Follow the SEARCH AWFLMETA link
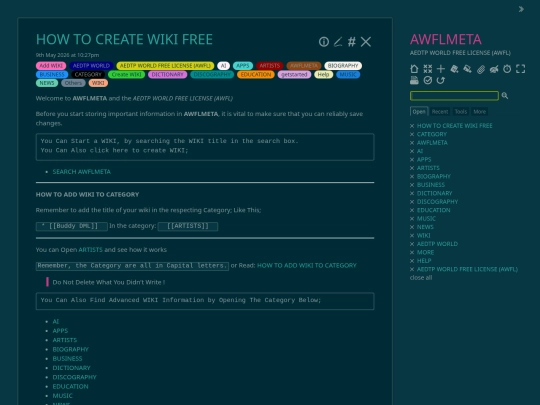The width and height of the screenshot is (540, 405). click(82, 172)
